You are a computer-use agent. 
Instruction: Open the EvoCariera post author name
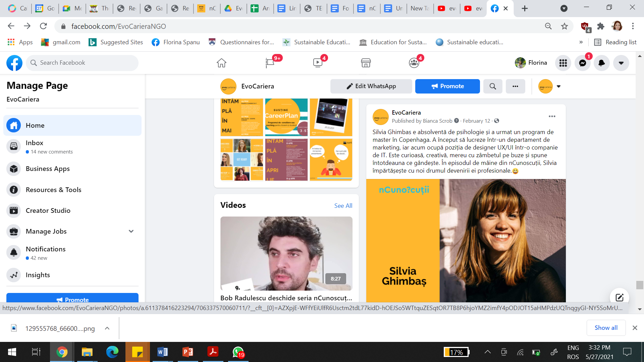pos(406,113)
